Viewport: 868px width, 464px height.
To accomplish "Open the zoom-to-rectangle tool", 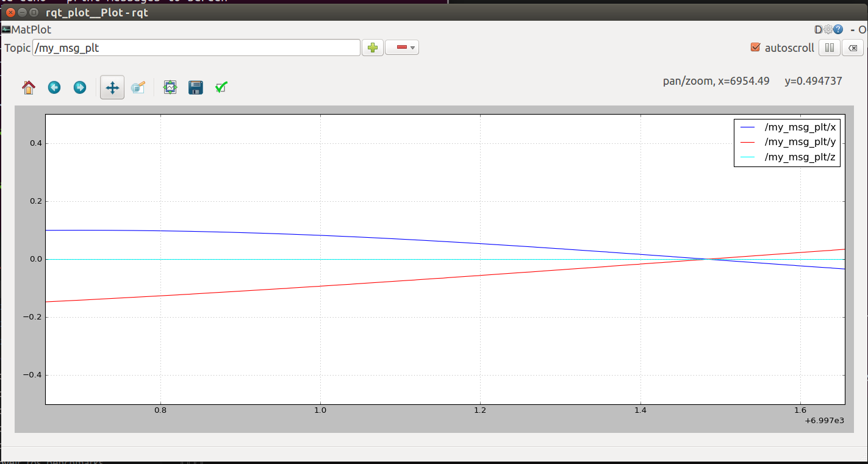I will pos(138,87).
